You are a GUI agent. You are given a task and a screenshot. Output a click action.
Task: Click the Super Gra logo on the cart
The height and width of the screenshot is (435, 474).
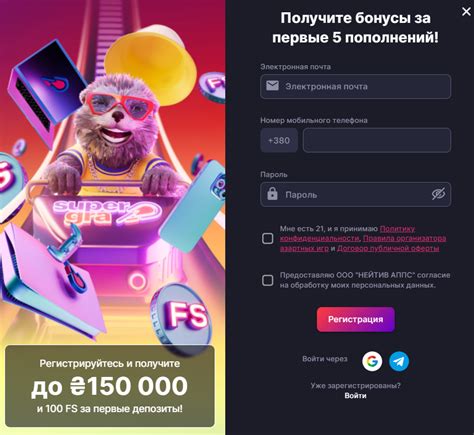105,213
